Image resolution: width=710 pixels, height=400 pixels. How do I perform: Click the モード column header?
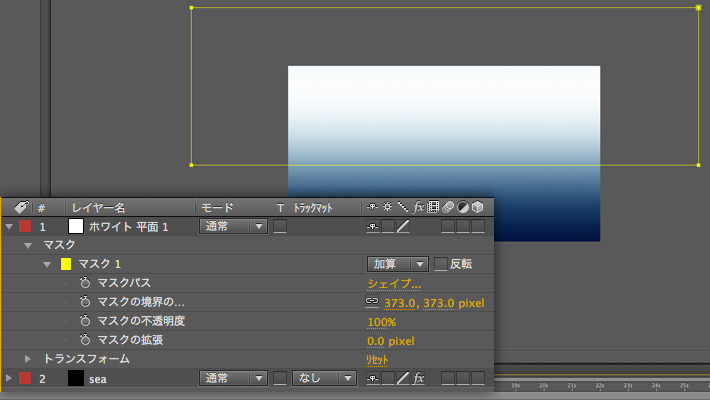[x=217, y=207]
